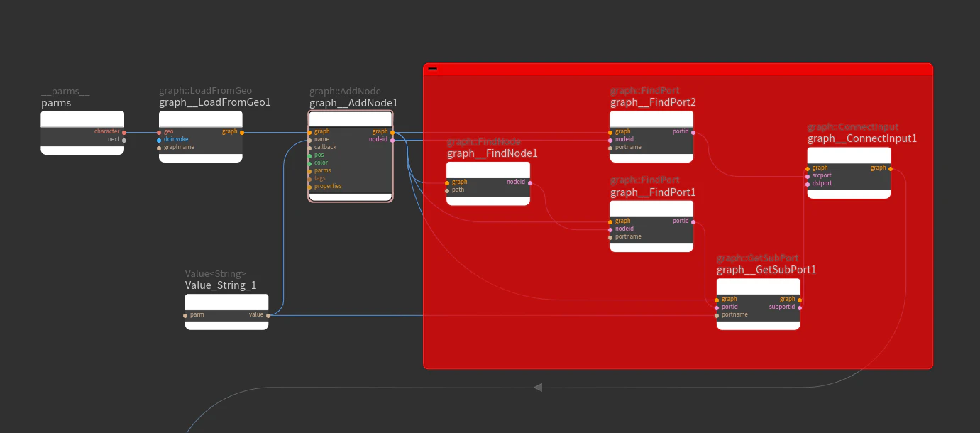Select the graph__AddNode1 node
The height and width of the screenshot is (433, 980).
351,156
